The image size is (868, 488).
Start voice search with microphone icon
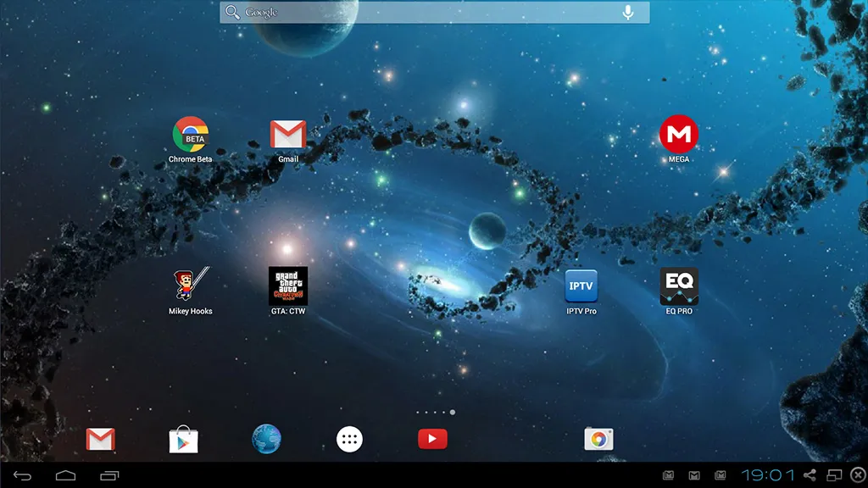point(628,12)
